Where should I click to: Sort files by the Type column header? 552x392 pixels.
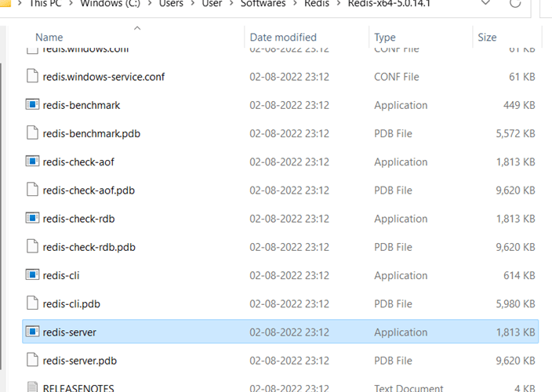click(x=385, y=38)
